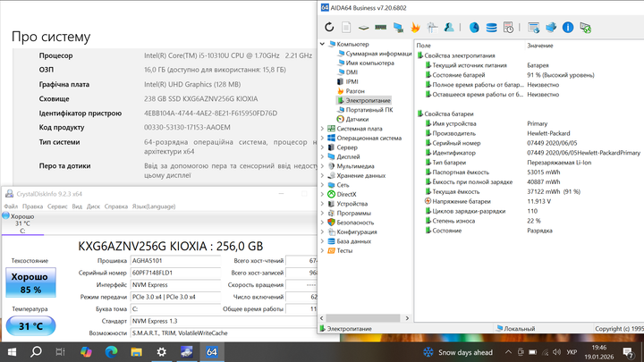Click the УКР language indicator
Viewport: 644px width, 362px height.
click(572, 352)
